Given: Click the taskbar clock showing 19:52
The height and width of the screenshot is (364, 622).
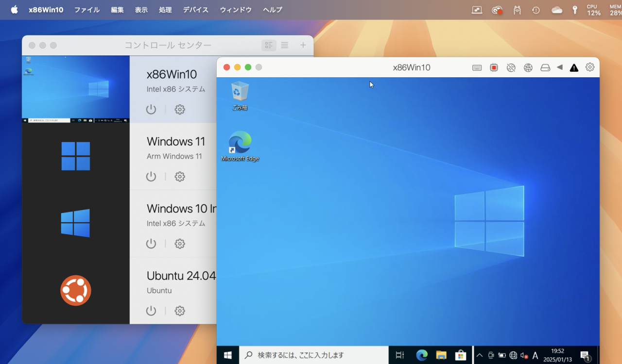Looking at the screenshot, I should click(x=558, y=355).
